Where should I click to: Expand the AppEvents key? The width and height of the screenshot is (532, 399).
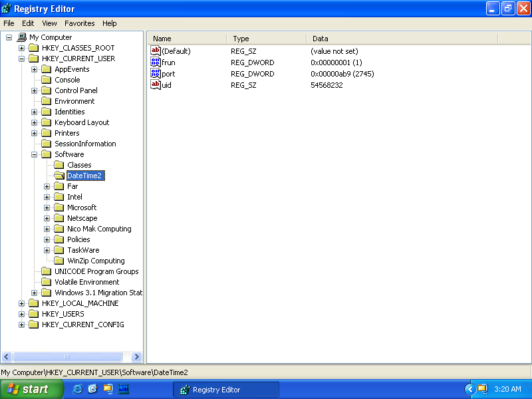coord(35,70)
